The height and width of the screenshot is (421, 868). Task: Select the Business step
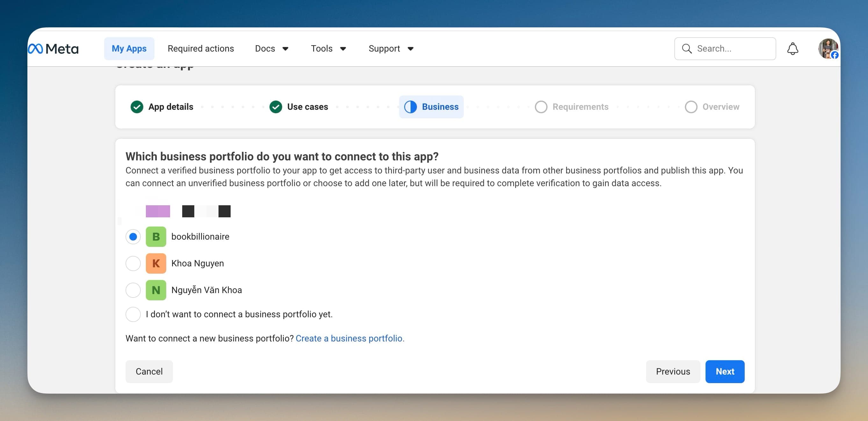tap(431, 107)
